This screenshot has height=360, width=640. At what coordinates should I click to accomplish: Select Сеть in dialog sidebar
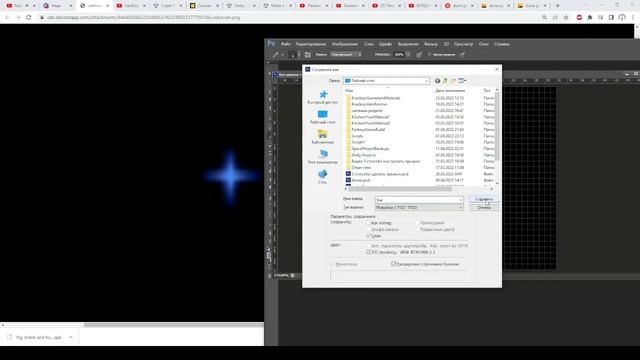pos(323,177)
